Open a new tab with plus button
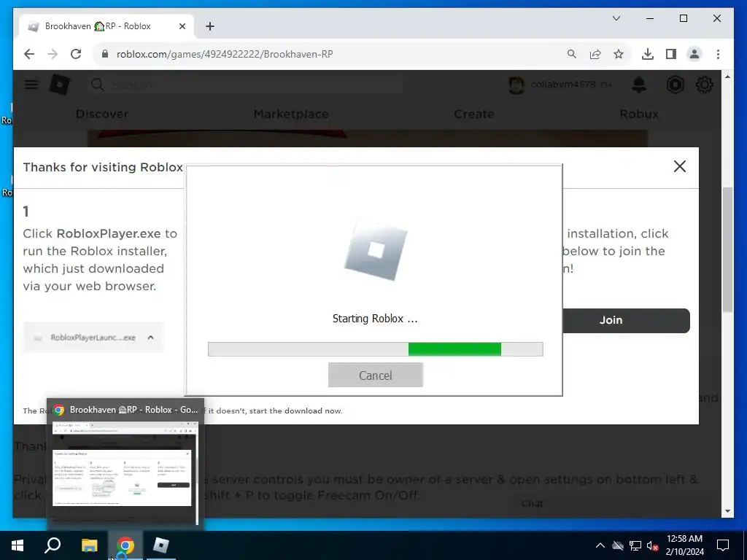747x560 pixels. click(x=210, y=26)
